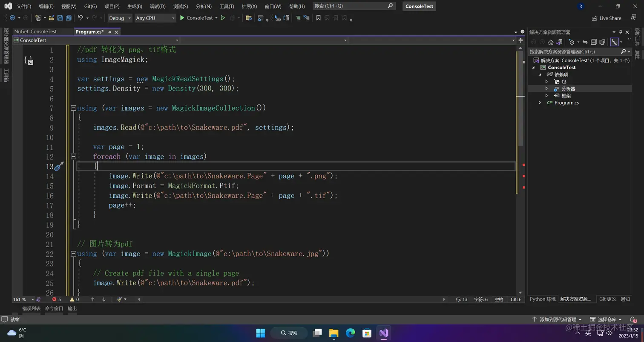The image size is (644, 342).
Task: Collapse the ConsoleTest project node
Action: click(x=533, y=67)
